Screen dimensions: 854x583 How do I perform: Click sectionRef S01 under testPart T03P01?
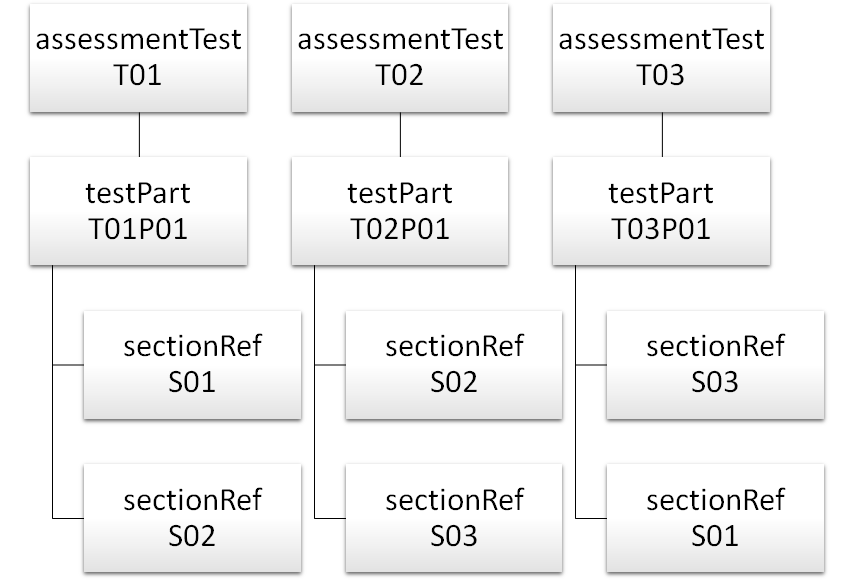[x=716, y=518]
